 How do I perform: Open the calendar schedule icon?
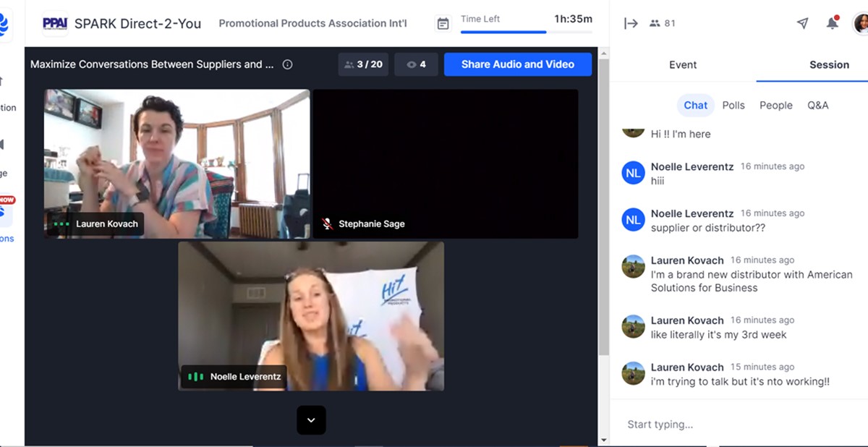[x=443, y=24]
